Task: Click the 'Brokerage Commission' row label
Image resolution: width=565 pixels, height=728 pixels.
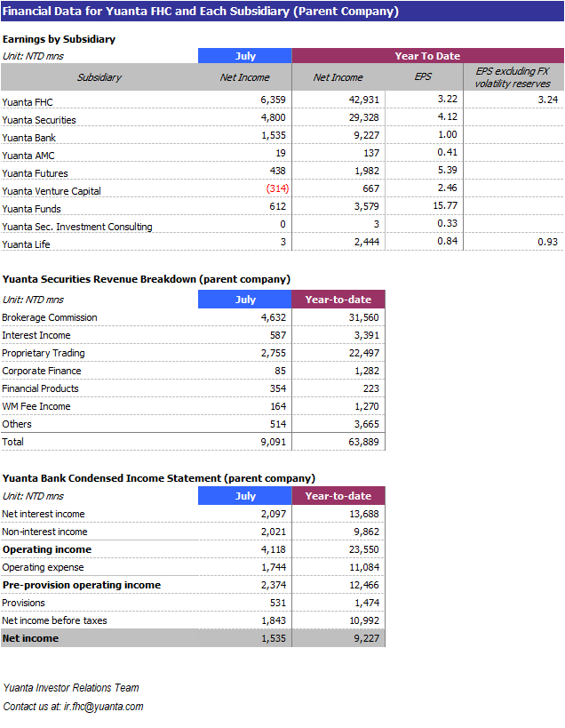Action: [50, 317]
